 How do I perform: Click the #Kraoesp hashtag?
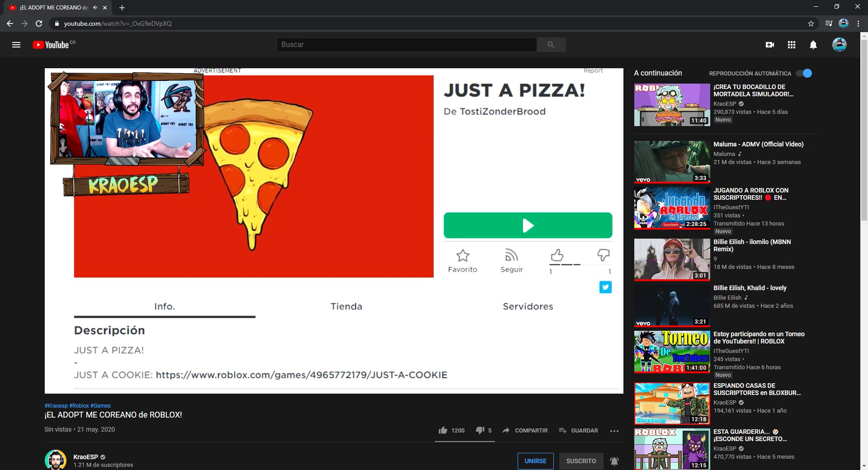[x=56, y=406]
